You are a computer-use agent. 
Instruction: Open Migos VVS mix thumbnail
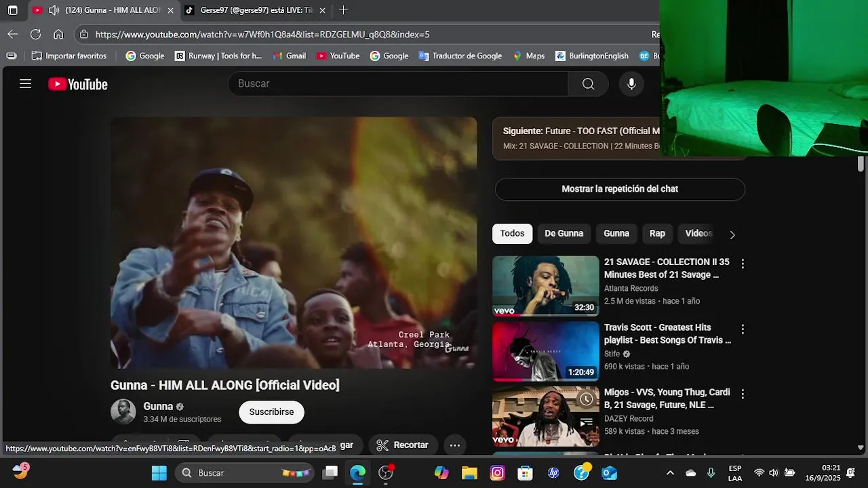point(546,416)
